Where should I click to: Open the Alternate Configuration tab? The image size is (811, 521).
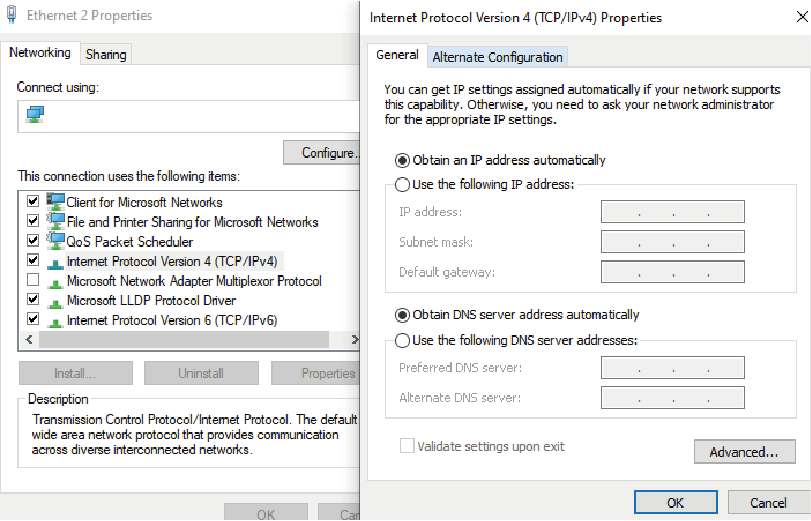point(498,57)
